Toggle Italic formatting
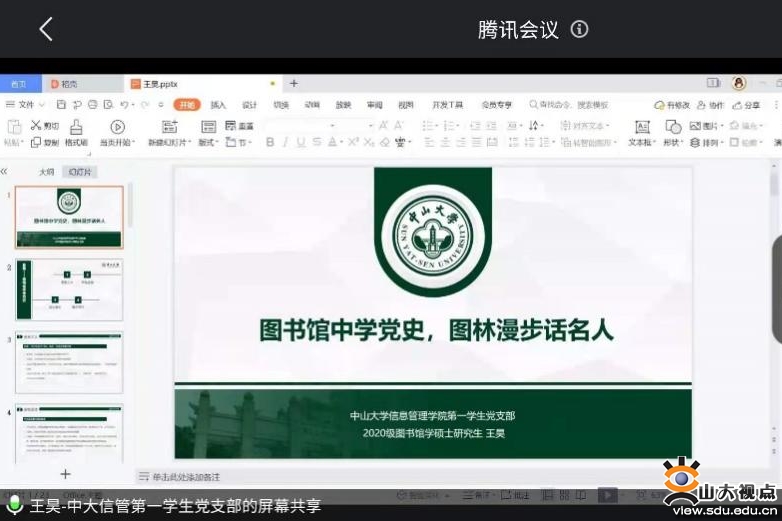782x521 pixels. click(x=285, y=143)
